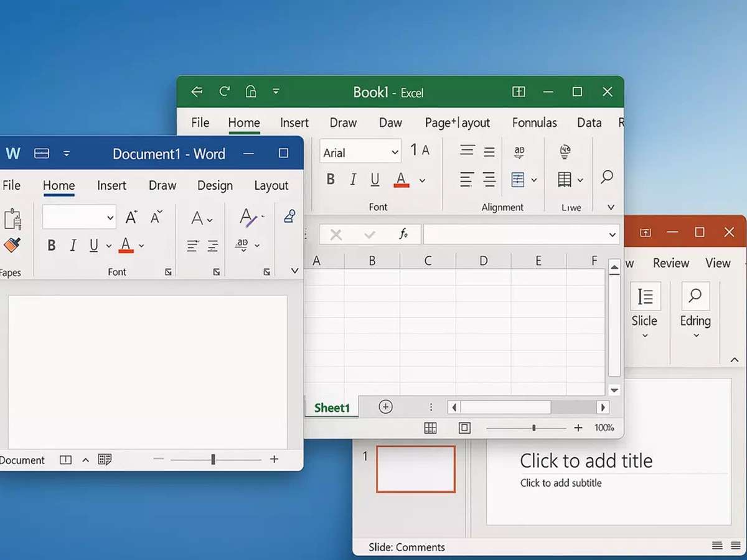Screen dimensions: 747x560
Task: Click the Paste clipboard icon in Word
Action: tap(12, 219)
